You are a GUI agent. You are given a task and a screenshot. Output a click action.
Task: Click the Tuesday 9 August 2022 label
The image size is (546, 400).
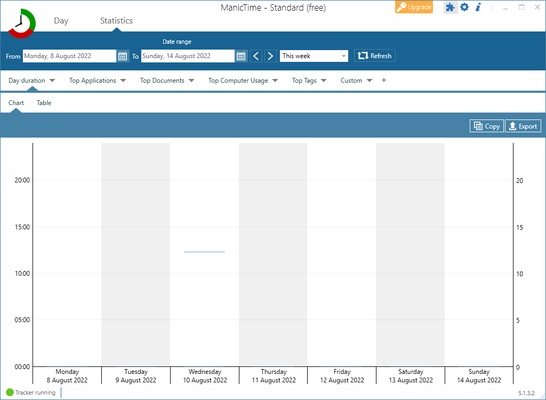pos(136,376)
